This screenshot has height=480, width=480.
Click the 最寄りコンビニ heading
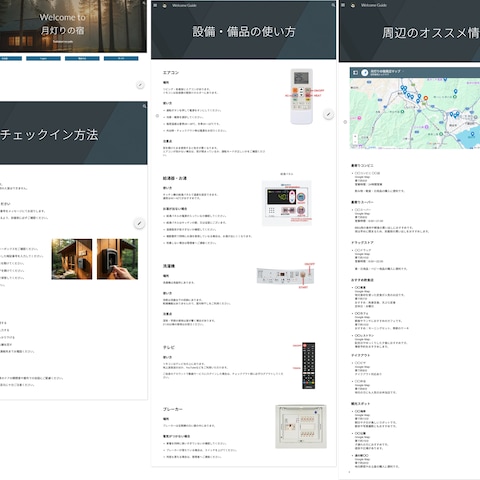[x=362, y=166]
